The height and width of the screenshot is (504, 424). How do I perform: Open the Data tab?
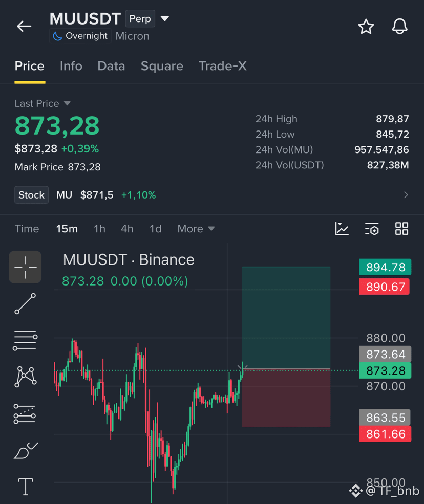(x=111, y=66)
